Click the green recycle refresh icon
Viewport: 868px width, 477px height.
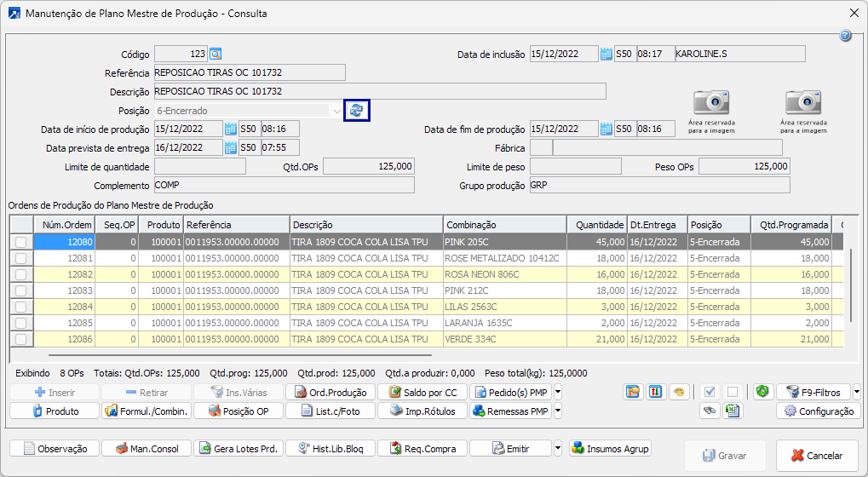pos(762,392)
